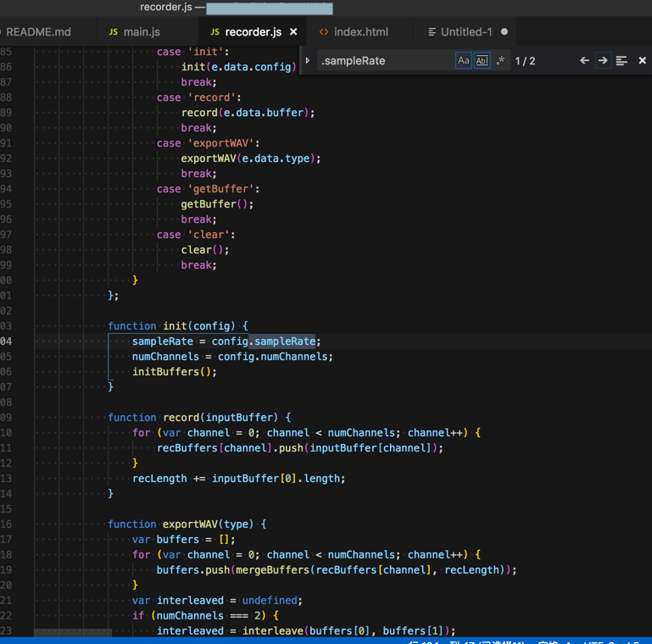Image resolution: width=652 pixels, height=644 pixels.
Task: Enable regular expression search option
Action: coord(500,61)
